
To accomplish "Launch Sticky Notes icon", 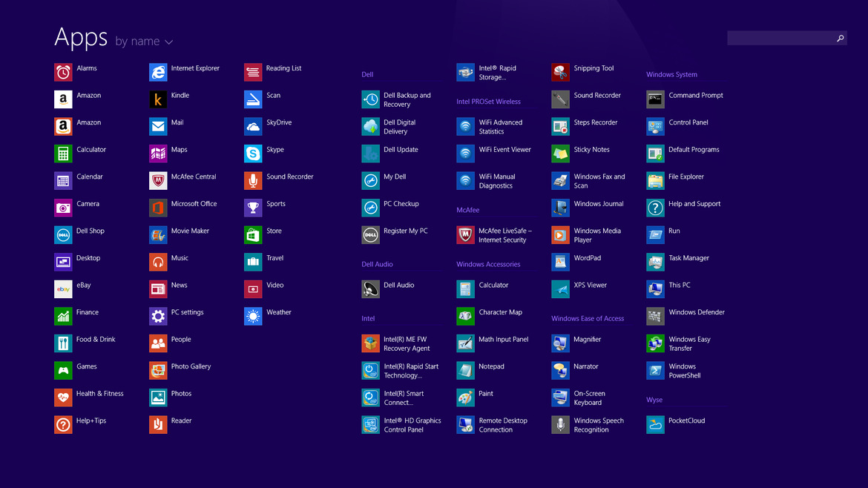I will point(560,154).
